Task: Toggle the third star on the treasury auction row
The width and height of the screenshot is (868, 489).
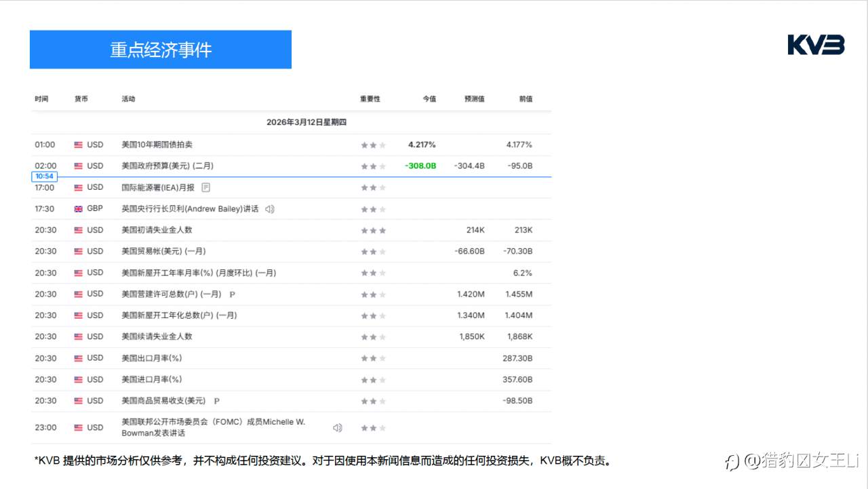Action: 383,144
